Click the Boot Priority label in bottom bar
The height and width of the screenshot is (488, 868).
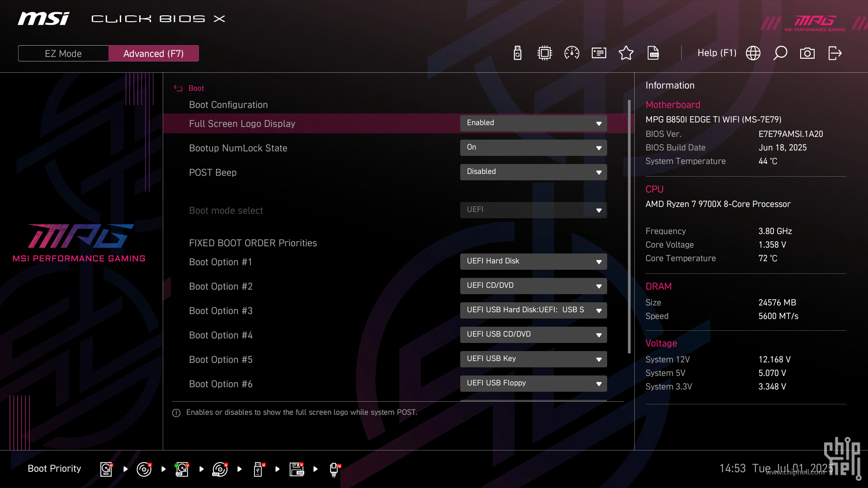point(54,469)
